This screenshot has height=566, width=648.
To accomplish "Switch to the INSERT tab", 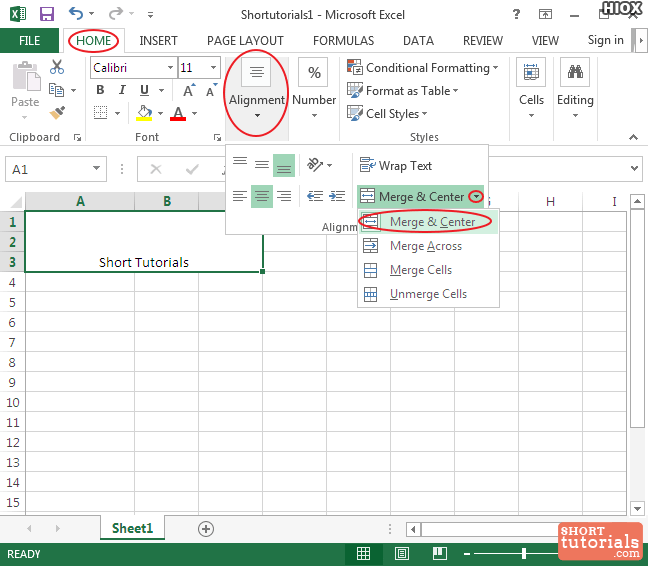I will tap(158, 40).
